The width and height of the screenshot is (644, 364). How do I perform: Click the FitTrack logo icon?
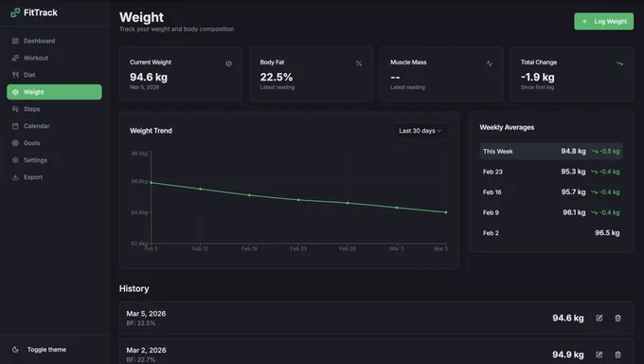15,12
